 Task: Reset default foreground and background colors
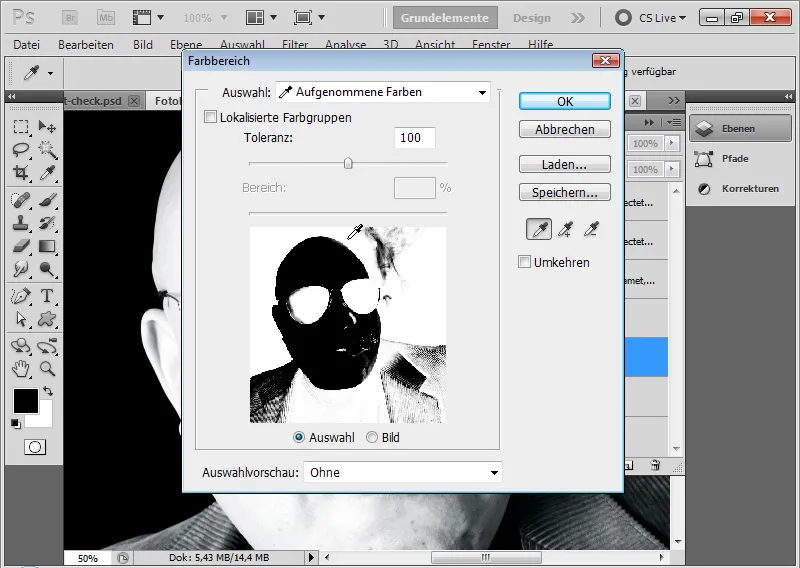pyautogui.click(x=16, y=424)
